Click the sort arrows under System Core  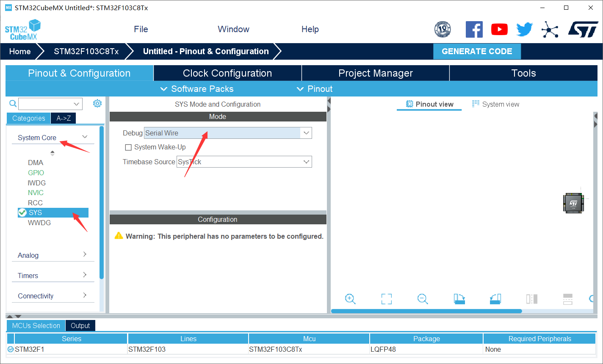pyautogui.click(x=53, y=153)
